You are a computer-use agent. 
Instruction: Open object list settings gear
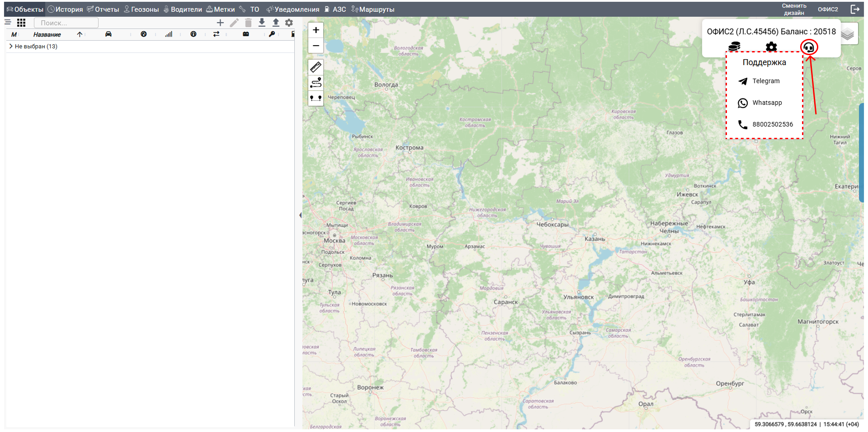pos(289,23)
